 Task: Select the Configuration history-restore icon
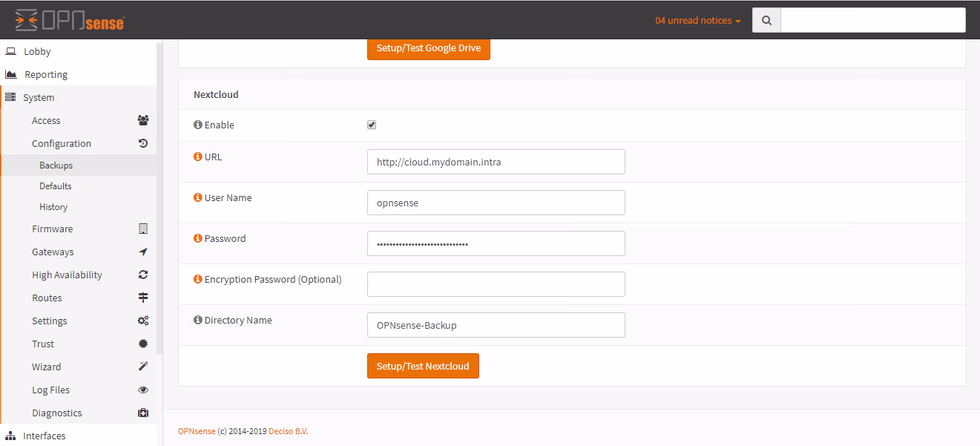[143, 142]
